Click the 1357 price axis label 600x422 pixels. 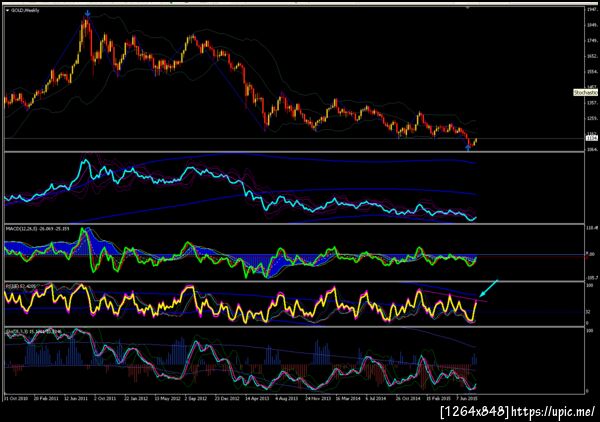(x=592, y=103)
